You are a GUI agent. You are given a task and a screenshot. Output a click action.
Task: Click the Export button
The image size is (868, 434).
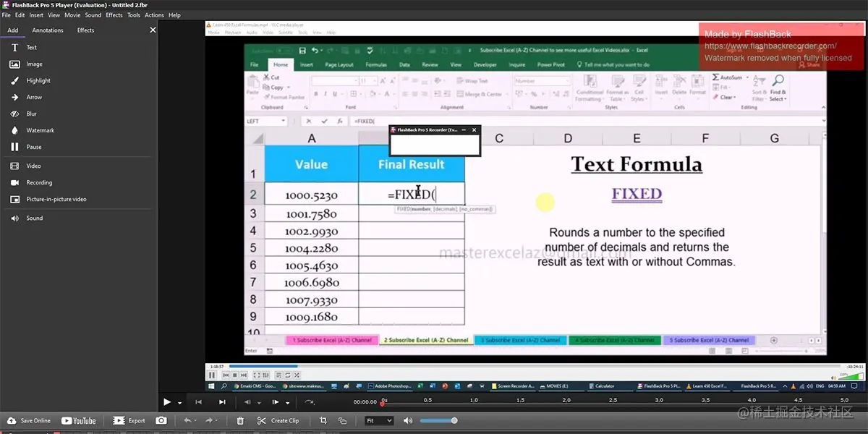point(129,420)
